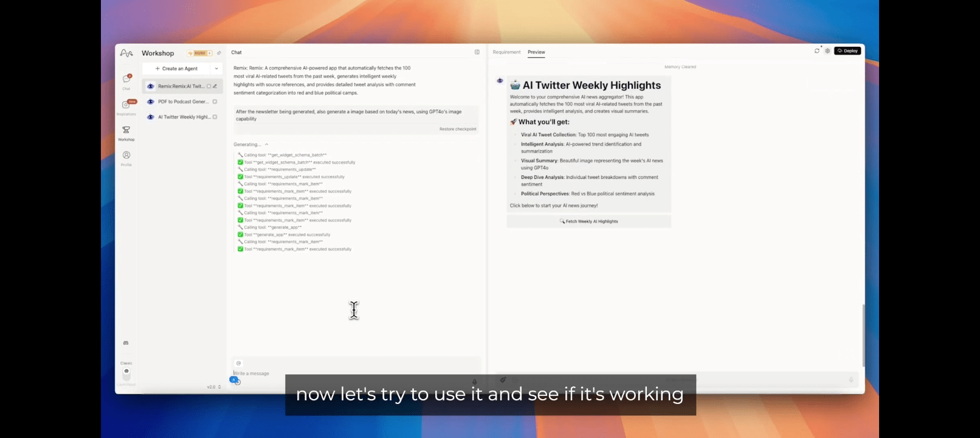Click the Workshop panel title

point(158,53)
